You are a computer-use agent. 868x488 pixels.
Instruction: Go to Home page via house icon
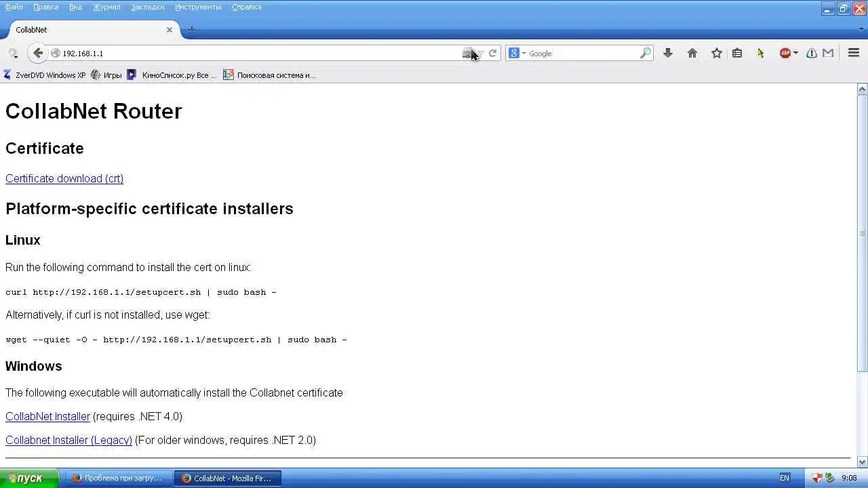point(692,53)
